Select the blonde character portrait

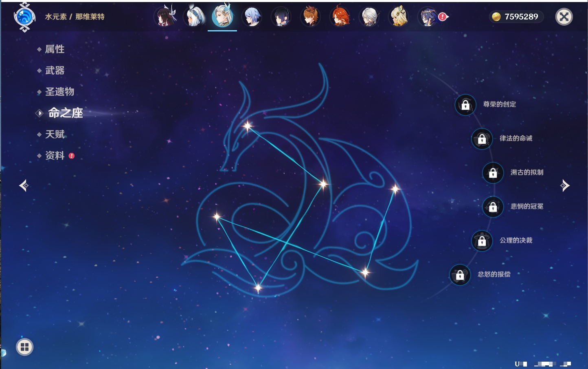(x=398, y=17)
